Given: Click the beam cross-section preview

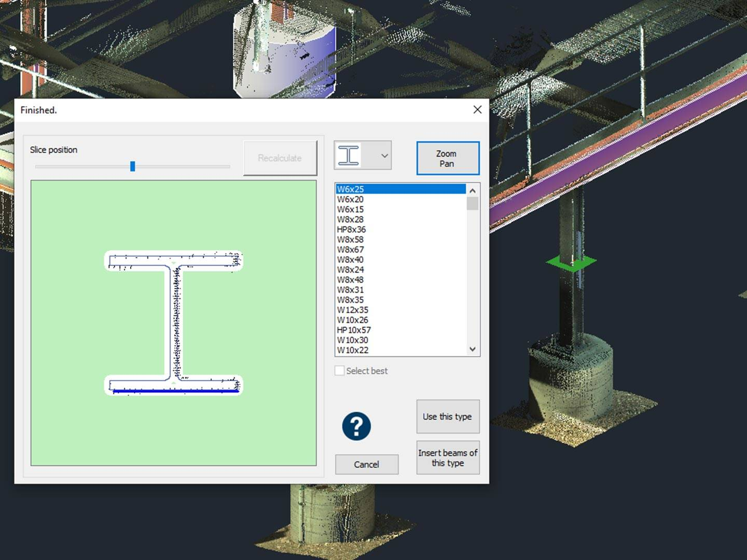Looking at the screenshot, I should point(174,323).
